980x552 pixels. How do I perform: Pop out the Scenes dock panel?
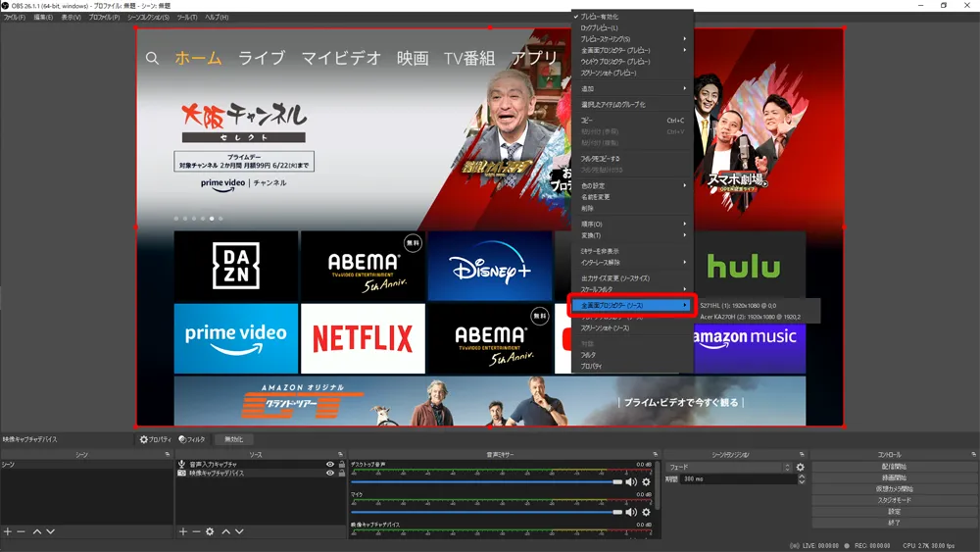(168, 455)
